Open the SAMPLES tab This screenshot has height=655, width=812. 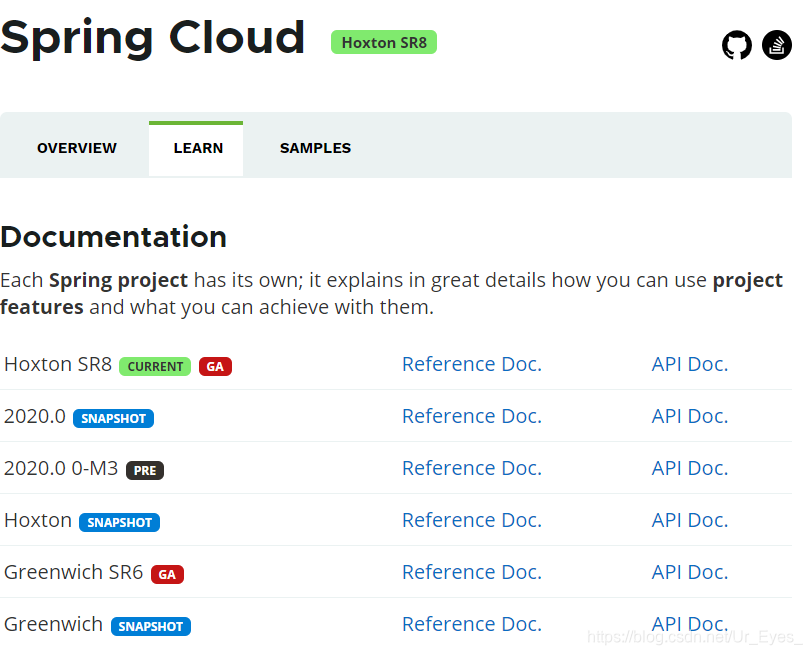pos(315,148)
